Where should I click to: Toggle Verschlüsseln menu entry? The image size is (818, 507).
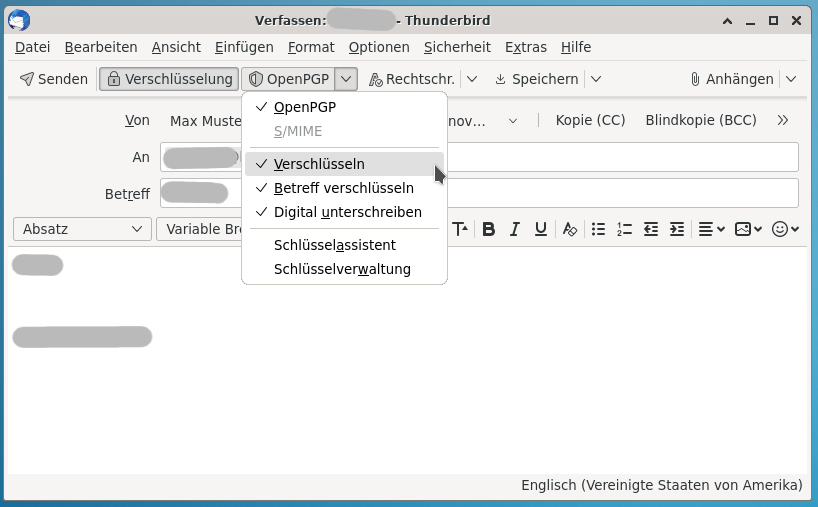(x=344, y=164)
